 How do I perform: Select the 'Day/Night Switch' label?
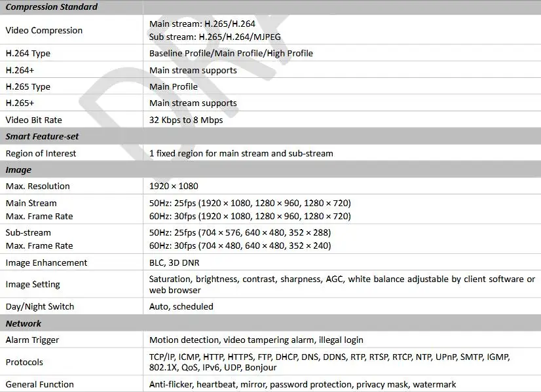click(x=40, y=306)
